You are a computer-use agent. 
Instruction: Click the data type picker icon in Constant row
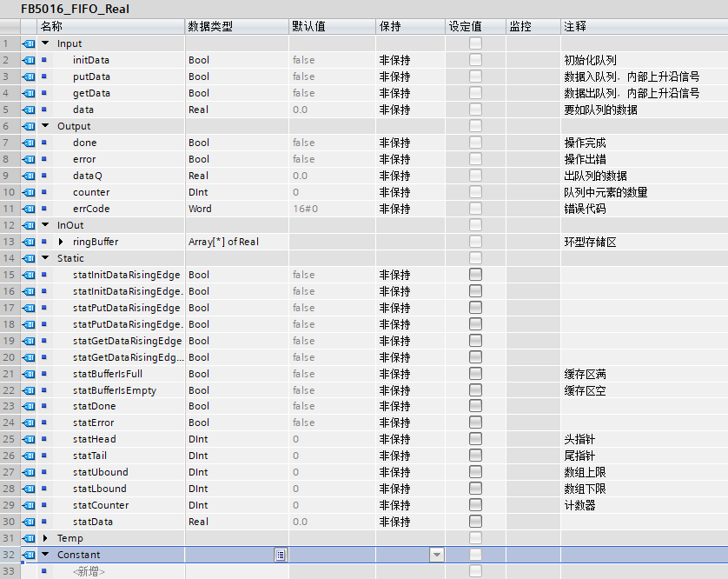(x=281, y=555)
